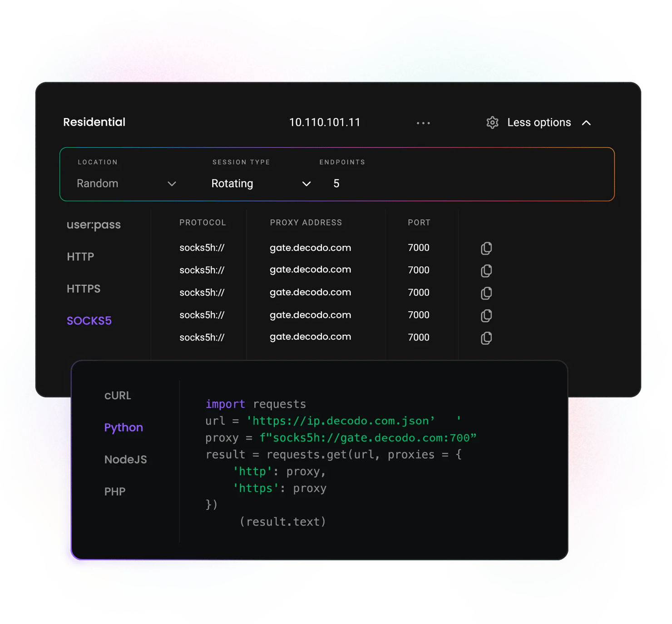Image resolution: width=672 pixels, height=624 pixels.
Task: Switch to the NodeJS code tab
Action: [126, 460]
